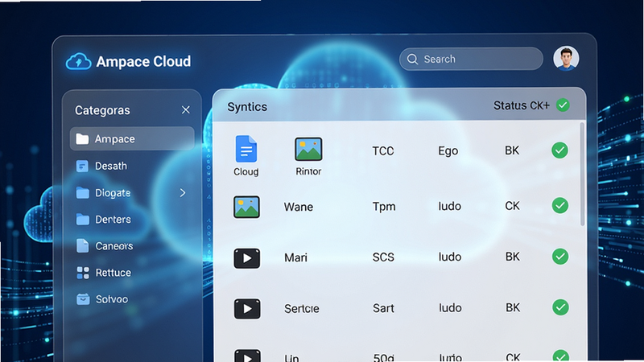Click the Syntics panel heading

click(x=247, y=107)
